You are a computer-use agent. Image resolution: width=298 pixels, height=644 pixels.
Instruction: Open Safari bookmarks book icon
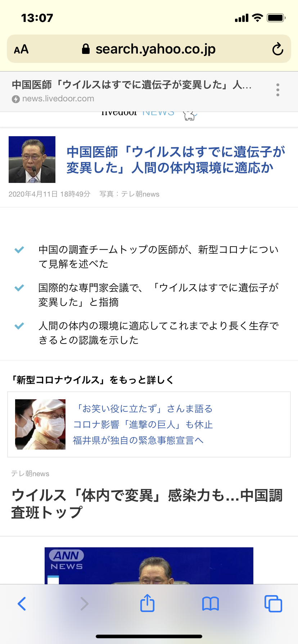[211, 604]
